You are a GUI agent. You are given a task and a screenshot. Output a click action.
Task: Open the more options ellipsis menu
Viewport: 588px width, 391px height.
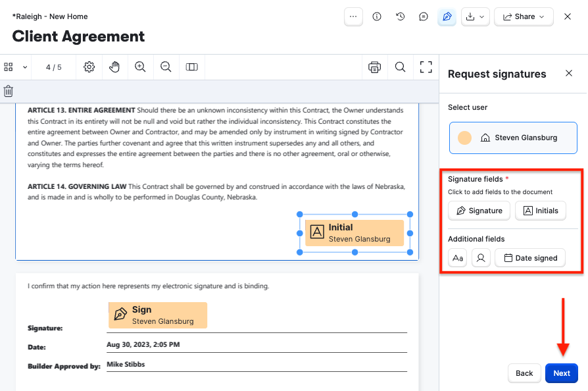tap(353, 16)
